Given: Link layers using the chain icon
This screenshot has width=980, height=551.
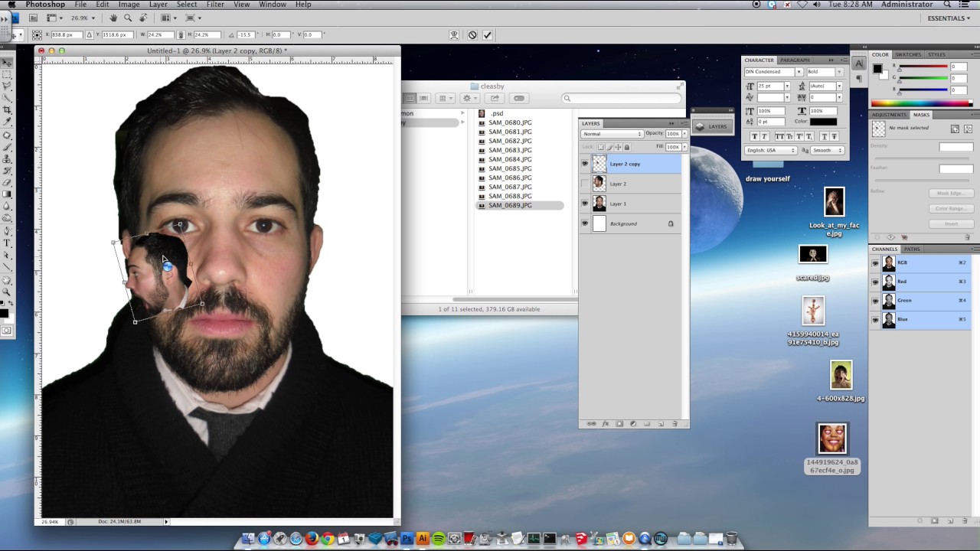Looking at the screenshot, I should (591, 423).
